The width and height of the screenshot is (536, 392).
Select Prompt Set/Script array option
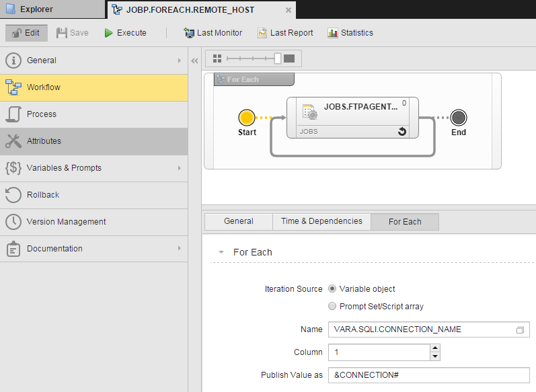click(x=332, y=306)
